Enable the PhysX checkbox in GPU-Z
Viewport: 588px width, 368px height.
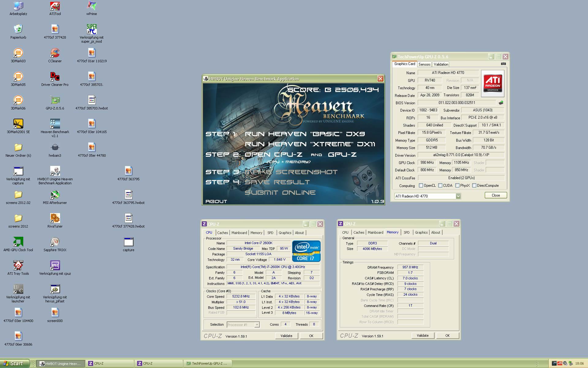pyautogui.click(x=457, y=186)
